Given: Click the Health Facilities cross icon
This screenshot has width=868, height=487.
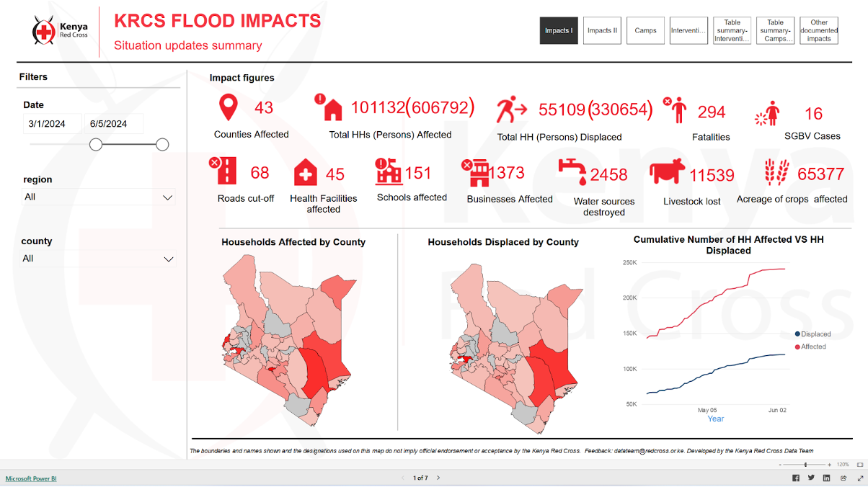Looking at the screenshot, I should pyautogui.click(x=306, y=171).
